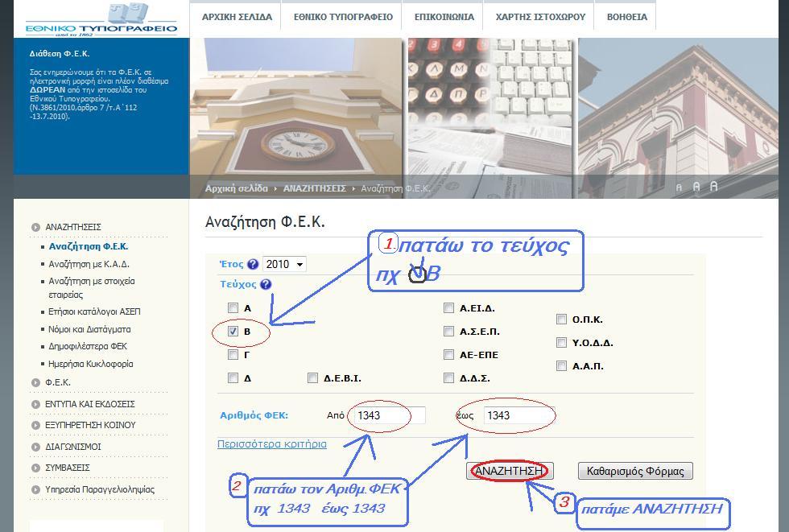The height and width of the screenshot is (532, 789).
Task: Click the help icon next to Τεύχος
Action: [x=266, y=284]
